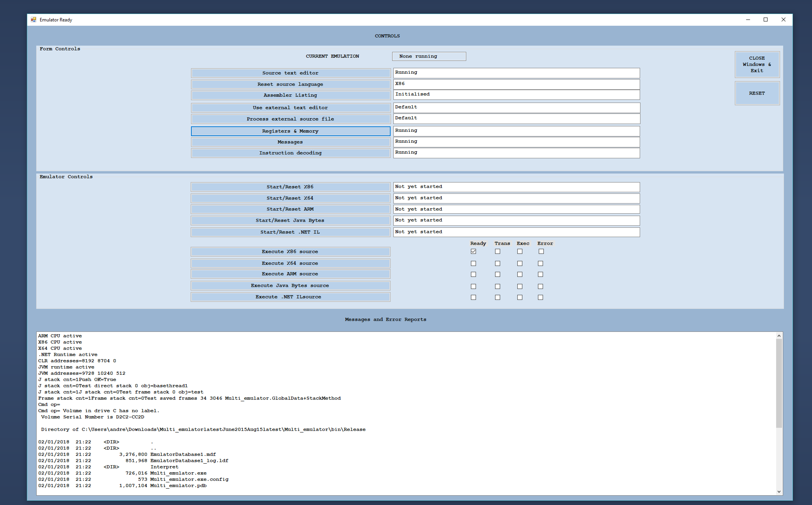This screenshot has width=812, height=505.
Task: Run Execute ARM source
Action: (290, 274)
